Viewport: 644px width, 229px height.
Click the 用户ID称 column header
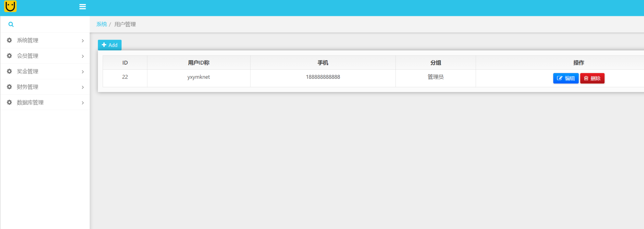click(199, 63)
